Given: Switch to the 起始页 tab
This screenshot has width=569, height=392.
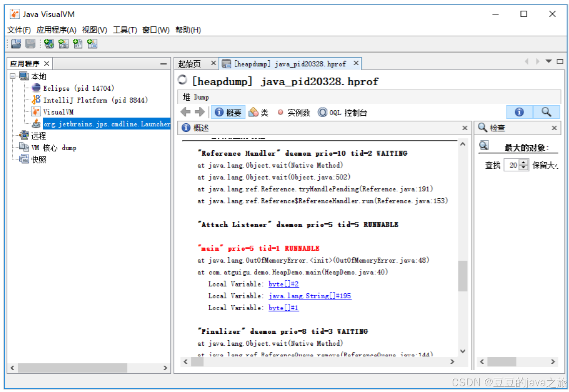Looking at the screenshot, I should pyautogui.click(x=189, y=64).
